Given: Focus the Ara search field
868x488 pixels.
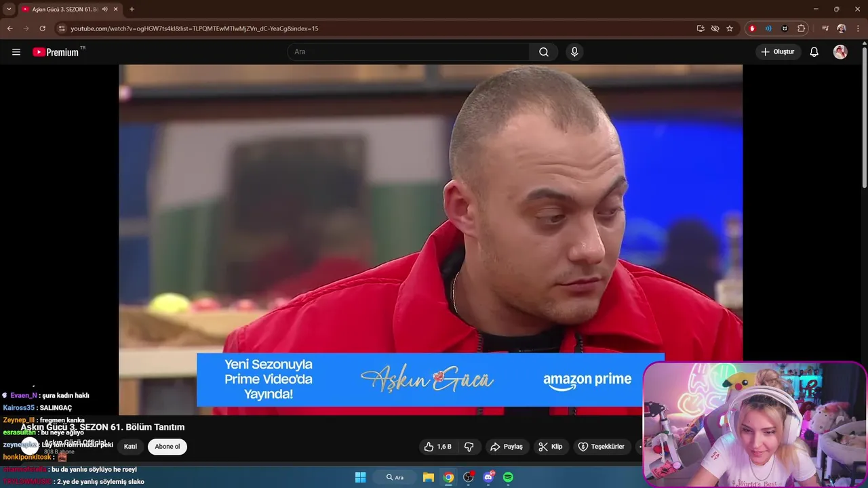Looking at the screenshot, I should point(408,52).
